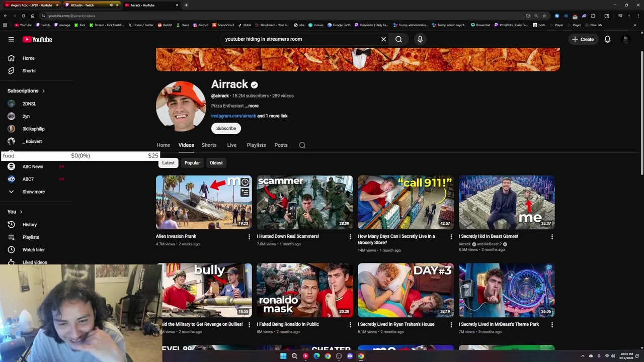Open Windows taskbar search
This screenshot has height=362, width=644.
294,356
